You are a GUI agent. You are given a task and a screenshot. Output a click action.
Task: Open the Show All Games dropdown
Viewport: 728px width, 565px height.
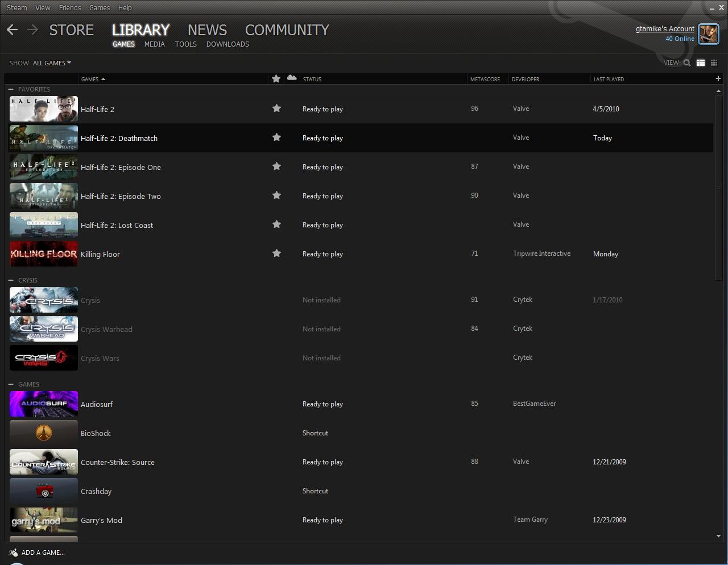51,63
